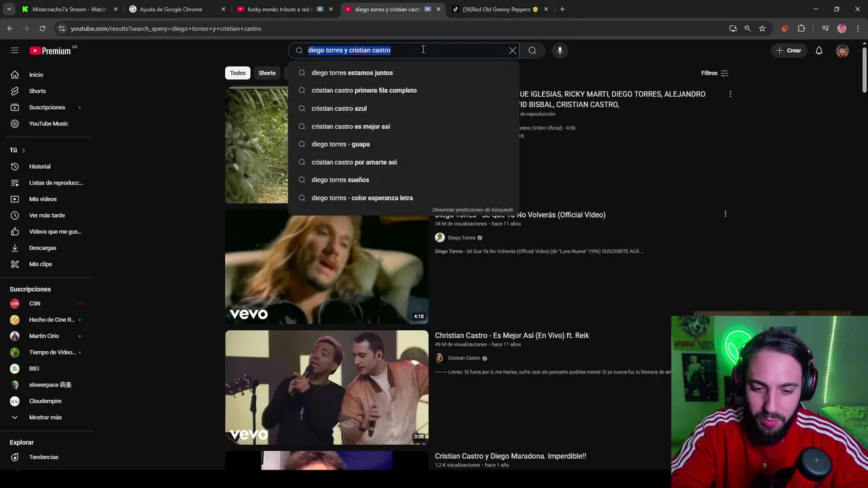Open Christian Castro Es Mejor Así title
This screenshot has width=868, height=488.
512,335
